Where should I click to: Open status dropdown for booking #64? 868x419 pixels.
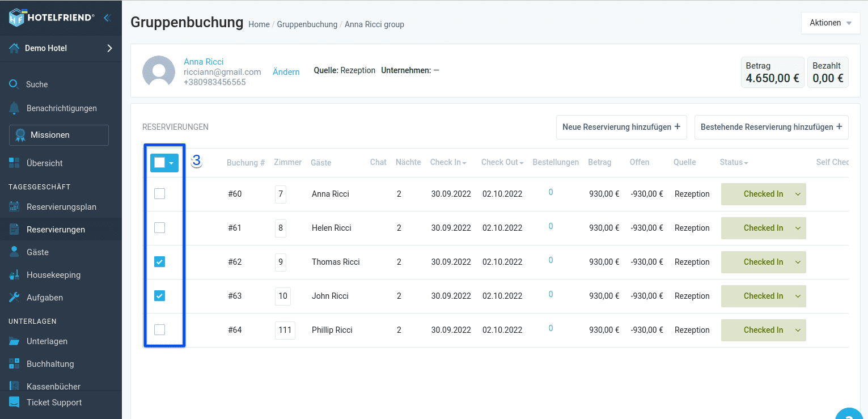pyautogui.click(x=764, y=330)
